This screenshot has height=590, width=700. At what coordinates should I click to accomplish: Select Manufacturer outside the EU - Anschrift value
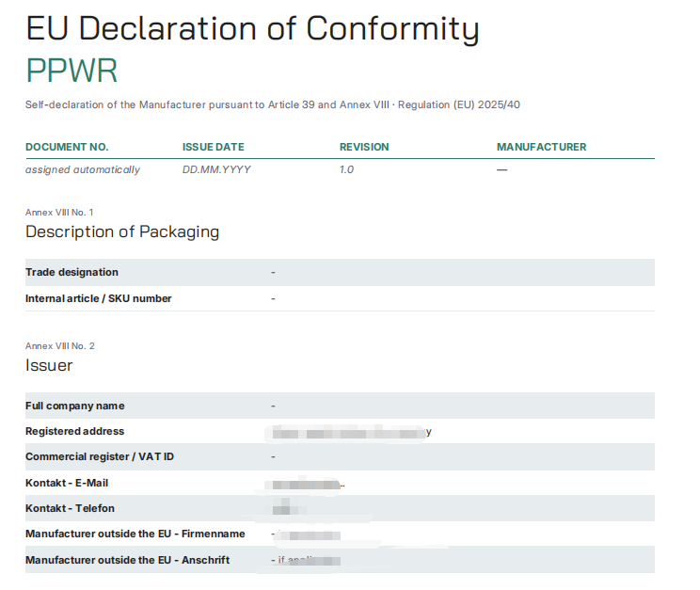tap(307, 560)
